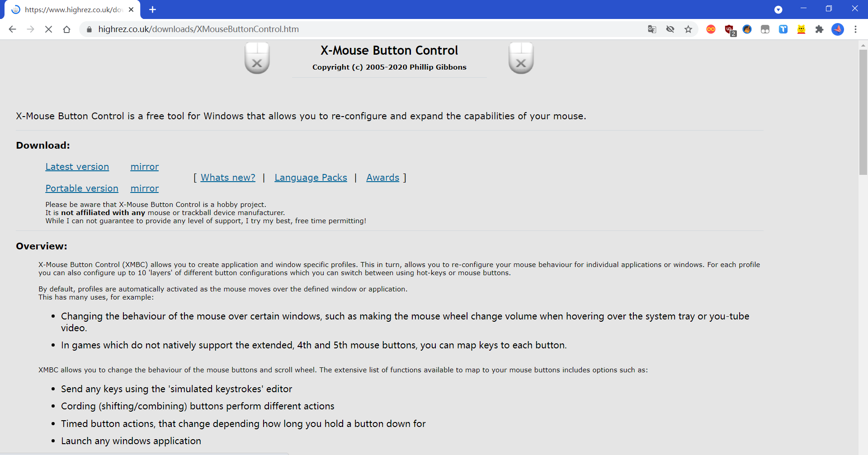Open the blue T extension icon

coord(783,29)
